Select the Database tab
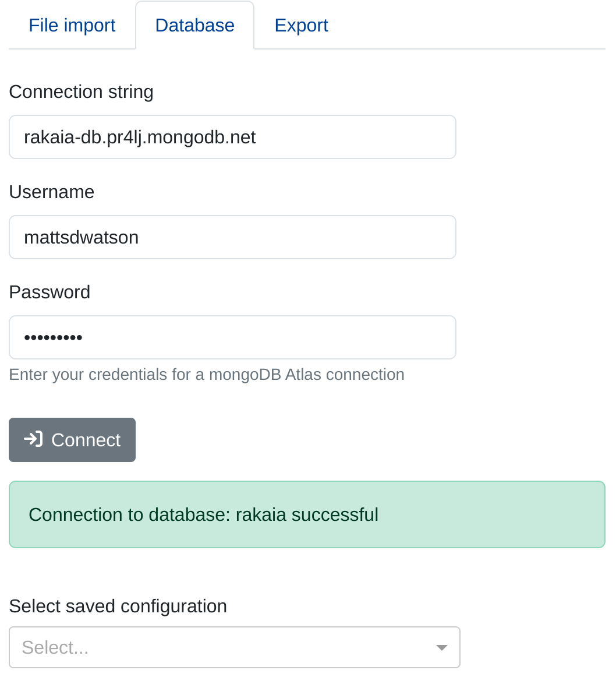The image size is (616, 677). point(194,25)
